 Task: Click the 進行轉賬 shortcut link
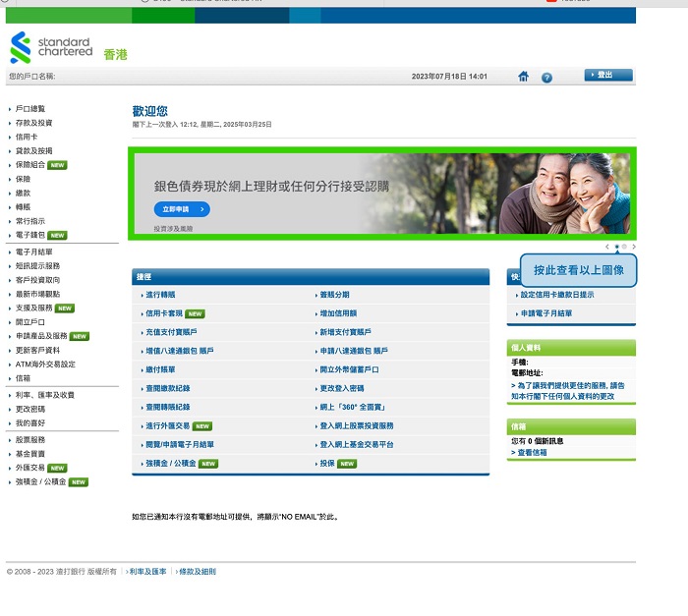pos(160,295)
